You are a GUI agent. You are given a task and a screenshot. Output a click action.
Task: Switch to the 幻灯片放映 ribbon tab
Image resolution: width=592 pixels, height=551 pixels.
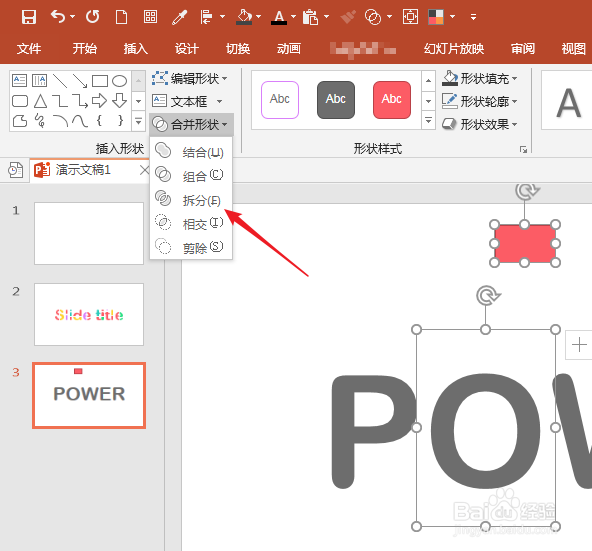coord(454,48)
